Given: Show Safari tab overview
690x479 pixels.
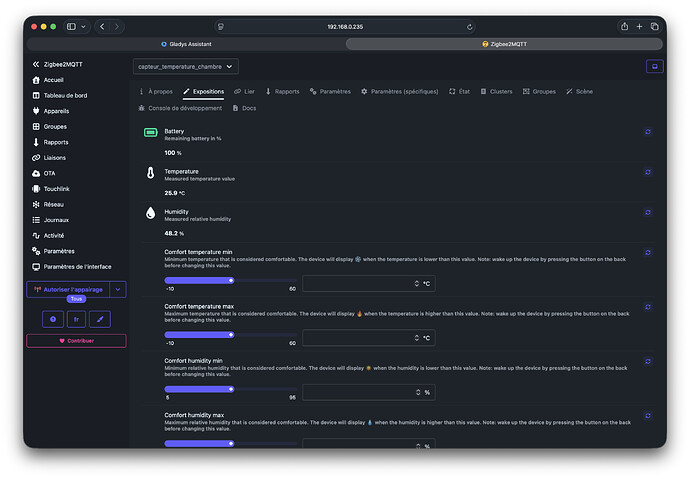Looking at the screenshot, I should pyautogui.click(x=654, y=26).
